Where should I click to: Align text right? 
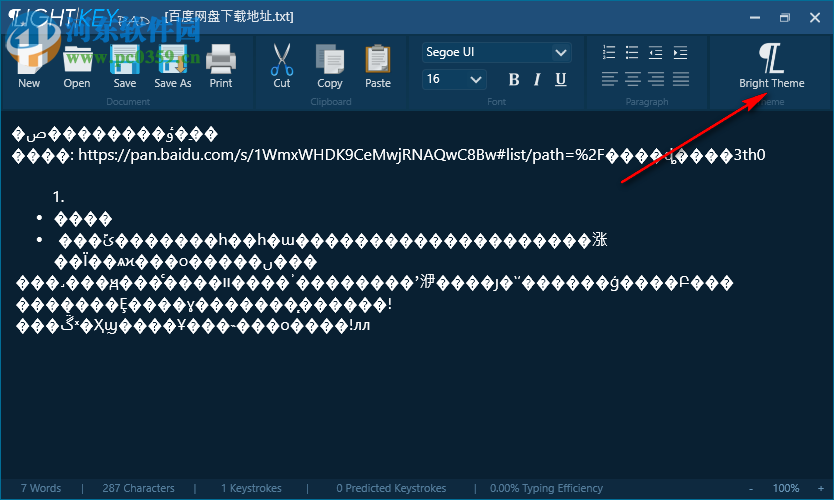point(656,79)
